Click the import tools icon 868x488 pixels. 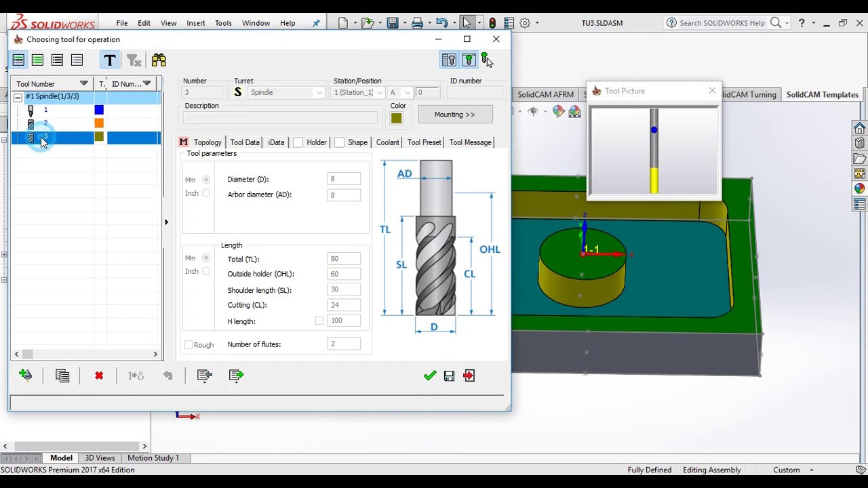[205, 375]
